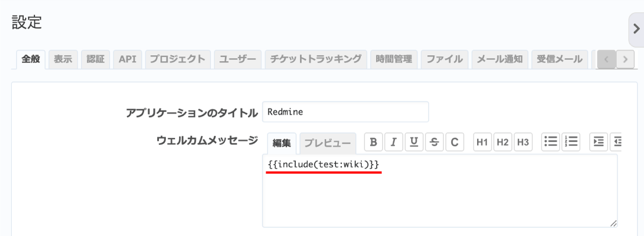
Task: Insert a Heading 1 with H1 button
Action: (482, 142)
